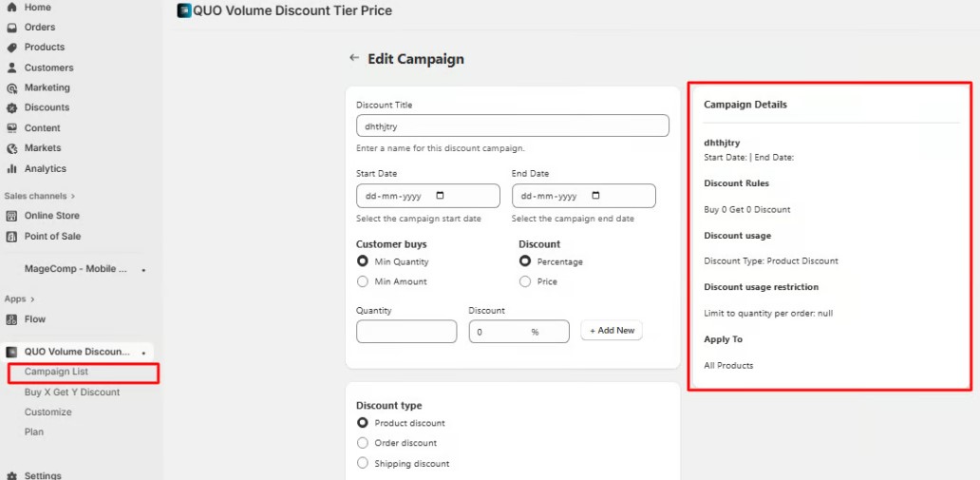Select the Price discount radio button
Image resolution: width=980 pixels, height=480 pixels.
525,281
